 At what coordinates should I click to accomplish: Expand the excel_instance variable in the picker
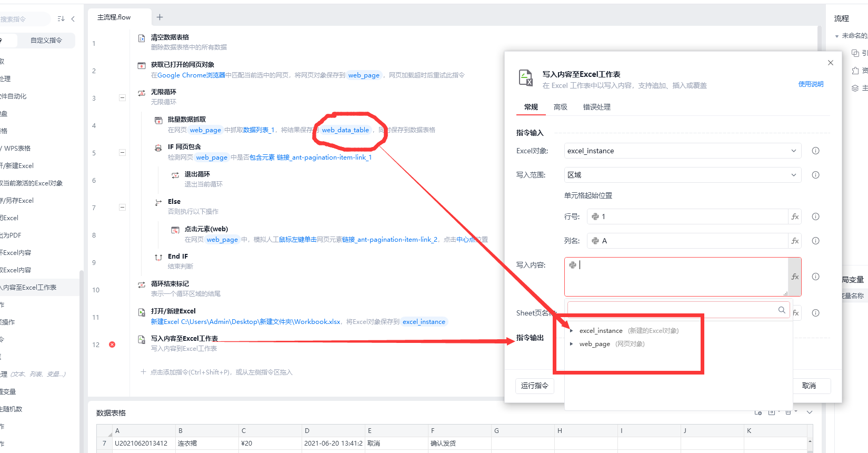tap(572, 331)
